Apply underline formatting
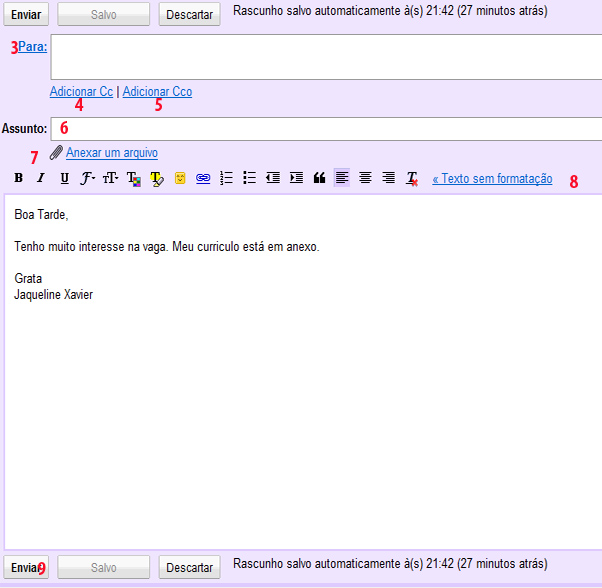The image size is (602, 588). (x=64, y=178)
